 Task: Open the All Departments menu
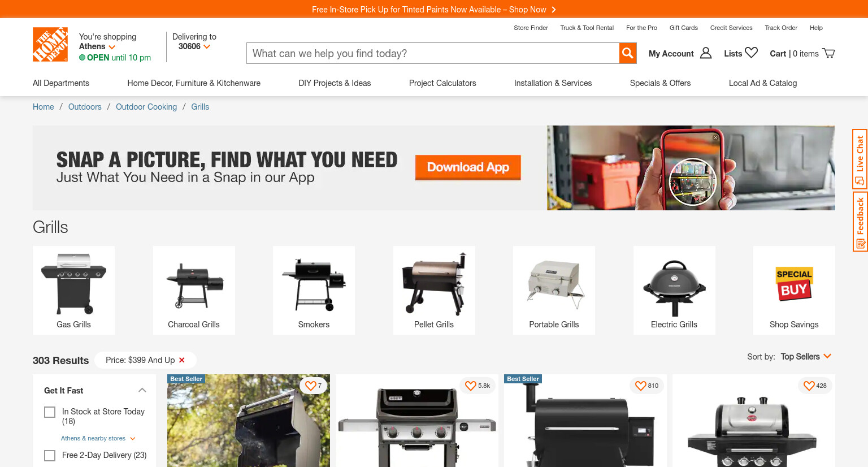[x=61, y=83]
